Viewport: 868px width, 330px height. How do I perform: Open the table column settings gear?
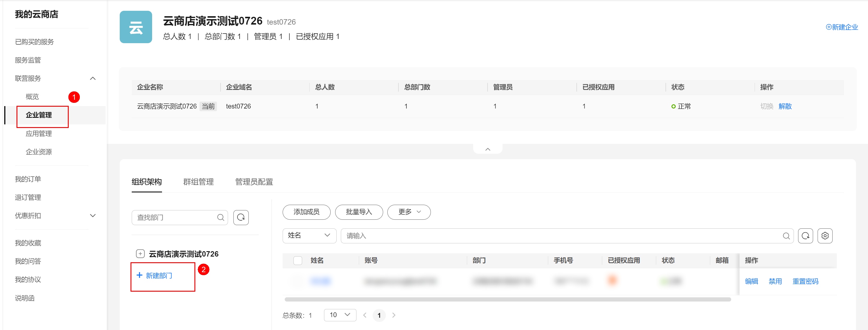coord(824,236)
